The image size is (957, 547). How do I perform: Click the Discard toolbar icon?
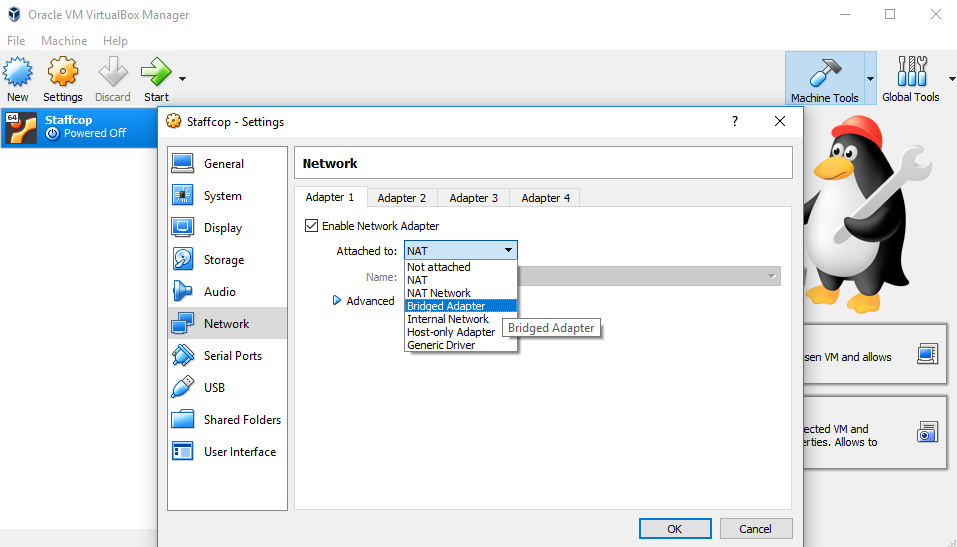[x=113, y=73]
